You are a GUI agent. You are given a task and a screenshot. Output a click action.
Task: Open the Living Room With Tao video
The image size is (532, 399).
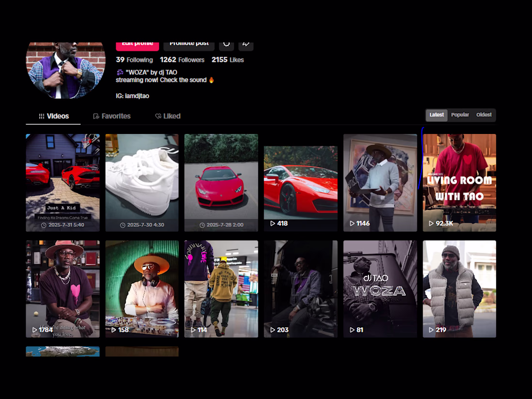[459, 182]
